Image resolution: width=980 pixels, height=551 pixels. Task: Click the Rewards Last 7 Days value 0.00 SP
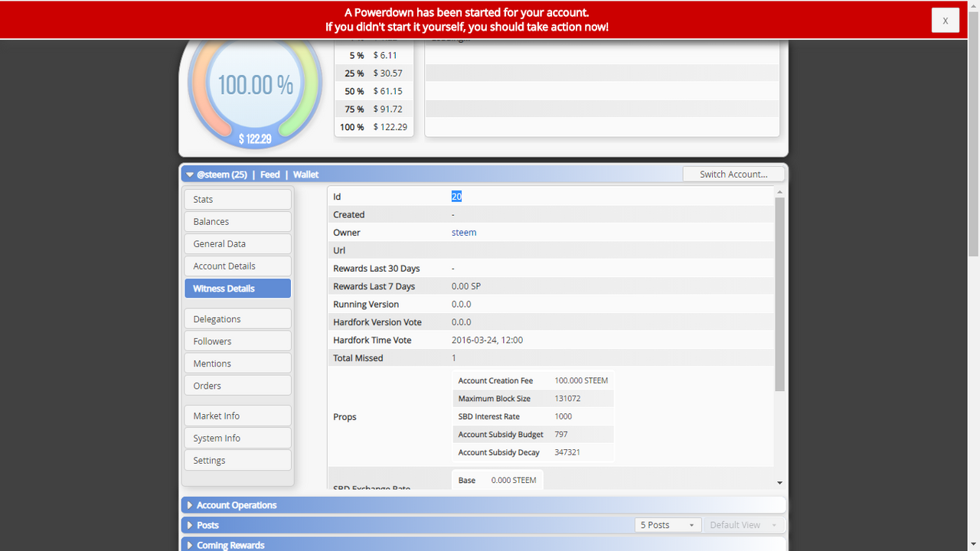466,286
